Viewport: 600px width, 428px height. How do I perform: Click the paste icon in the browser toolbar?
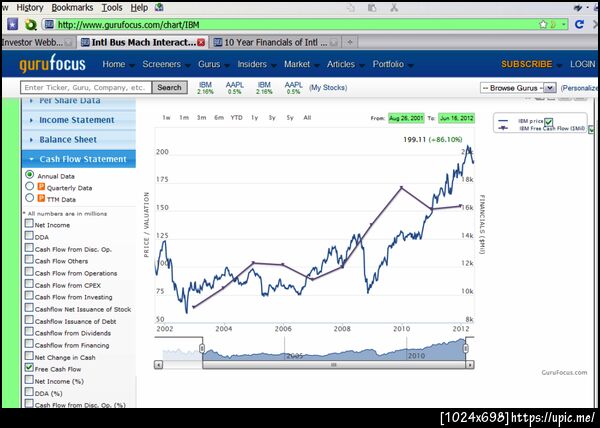tap(372, 7)
